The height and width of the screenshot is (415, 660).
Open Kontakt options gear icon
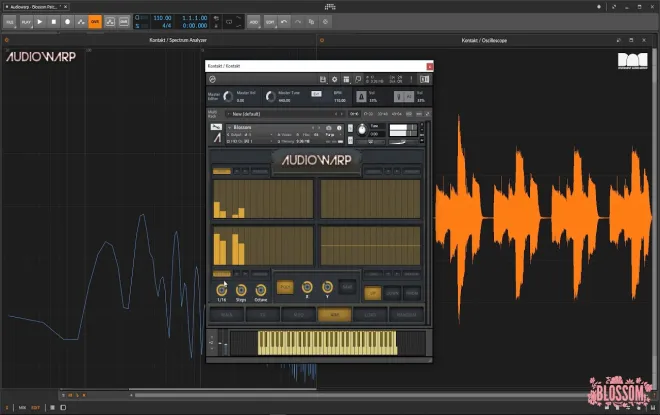pyautogui.click(x=335, y=79)
